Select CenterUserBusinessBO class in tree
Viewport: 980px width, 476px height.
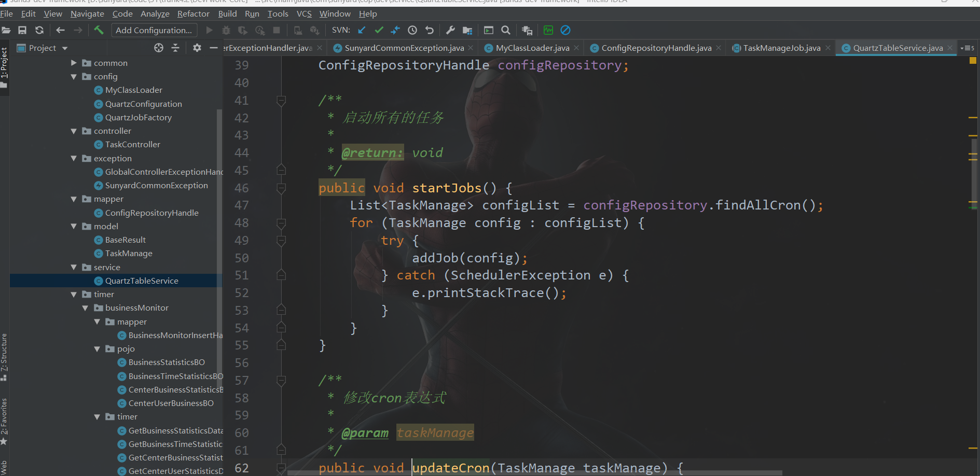click(171, 403)
